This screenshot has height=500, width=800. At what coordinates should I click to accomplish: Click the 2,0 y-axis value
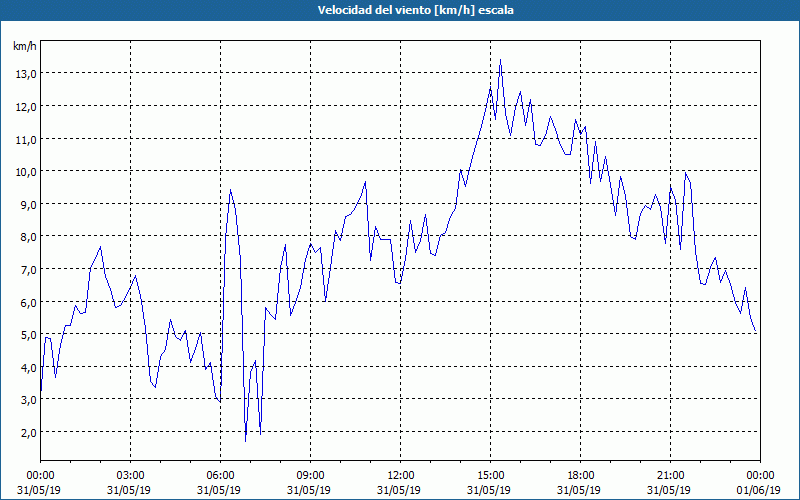(29, 433)
